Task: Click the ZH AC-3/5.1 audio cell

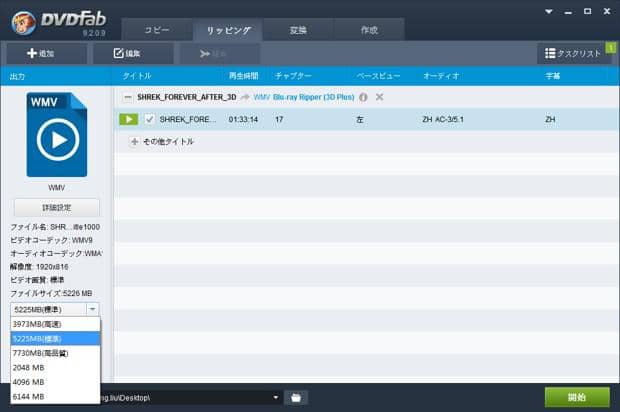Action: [x=443, y=119]
